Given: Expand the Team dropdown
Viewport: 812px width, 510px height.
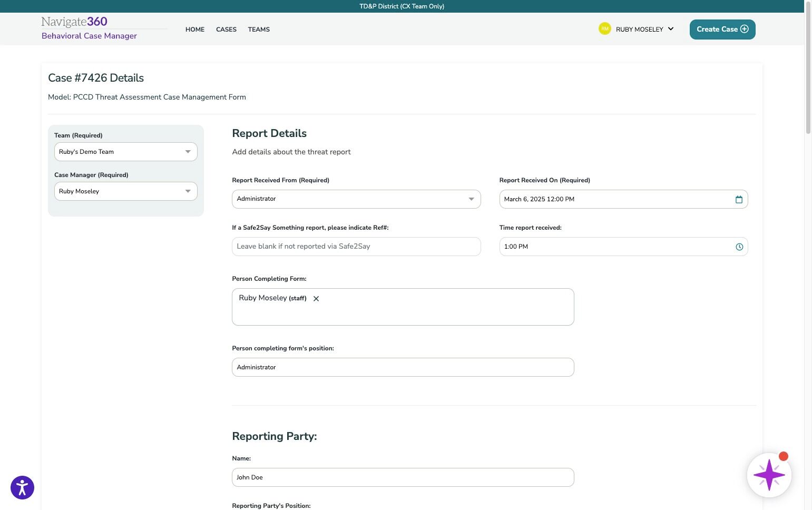Looking at the screenshot, I should coord(126,152).
